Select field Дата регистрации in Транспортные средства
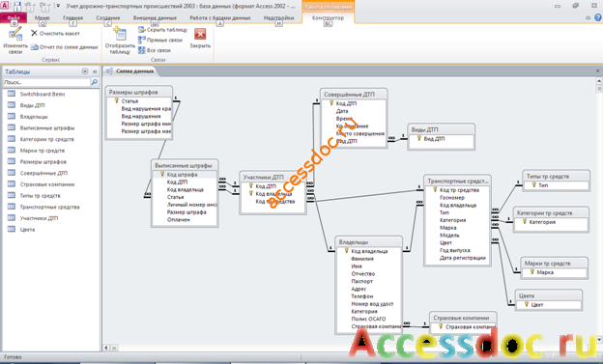 click(463, 258)
